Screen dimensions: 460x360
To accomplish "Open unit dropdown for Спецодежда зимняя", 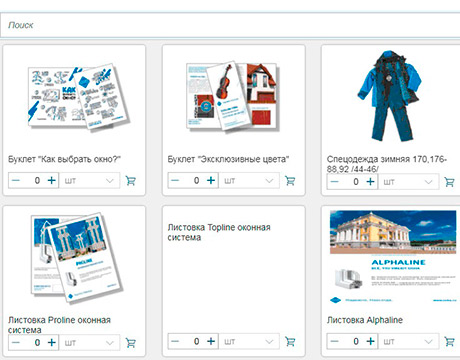I will (408, 182).
